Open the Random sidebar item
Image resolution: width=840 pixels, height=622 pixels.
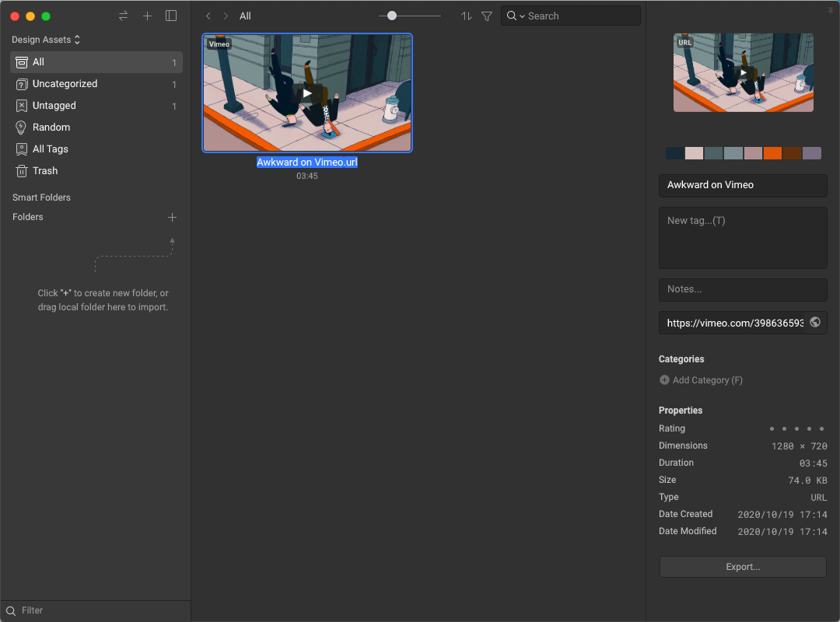(x=96, y=128)
